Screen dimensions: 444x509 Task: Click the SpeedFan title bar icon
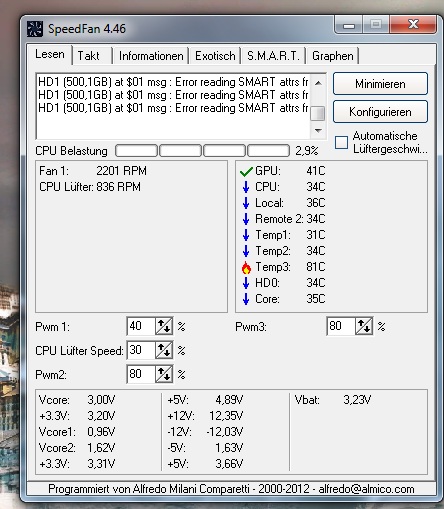point(35,29)
